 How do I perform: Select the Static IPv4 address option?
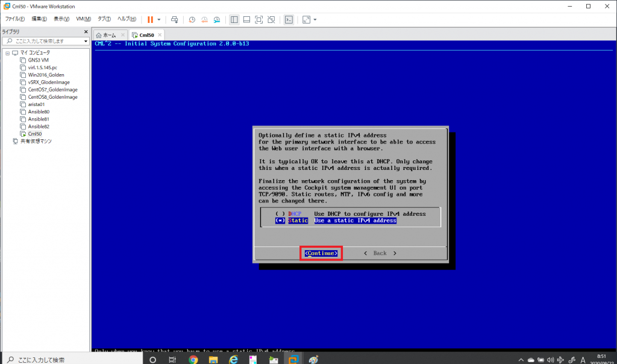tap(279, 221)
